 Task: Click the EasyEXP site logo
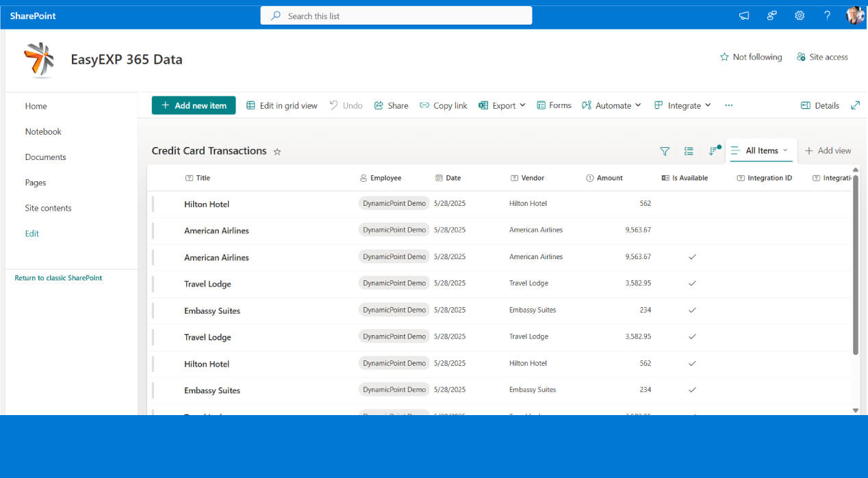[x=39, y=59]
